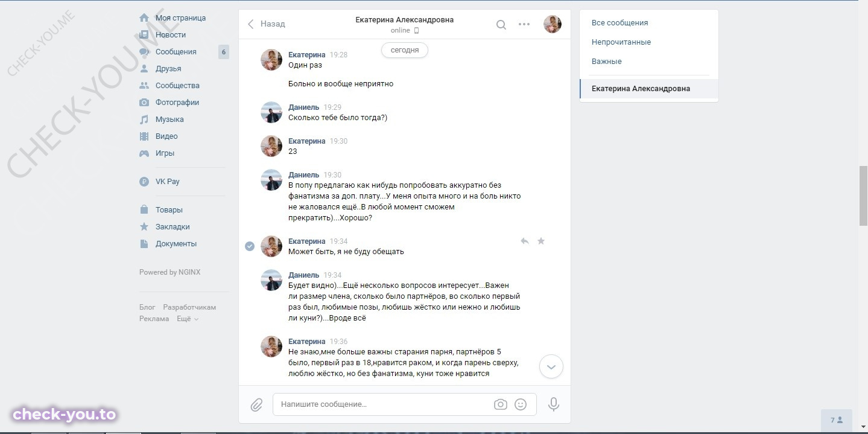This screenshot has height=434, width=868.
Task: Record a voice message with the microphone
Action: tap(553, 404)
